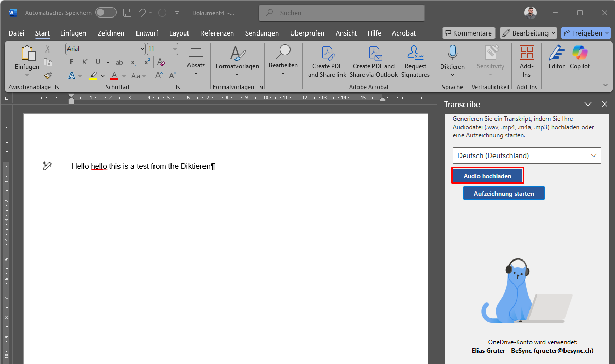Screen dimensions: 615x364
Task: Expand the Formatvorlagen styles gallery
Action: 237,75
